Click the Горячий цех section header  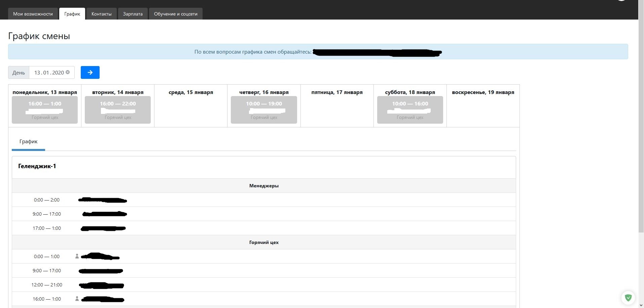(x=264, y=242)
